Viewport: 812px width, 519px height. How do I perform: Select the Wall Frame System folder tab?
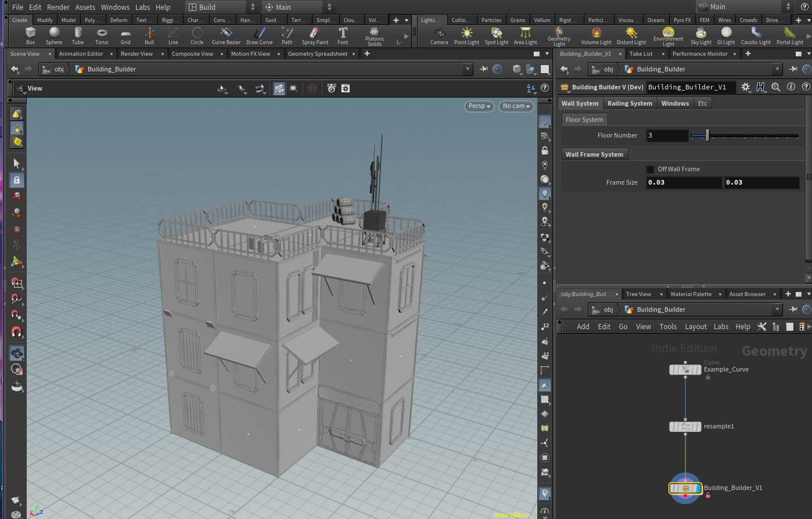[594, 154]
